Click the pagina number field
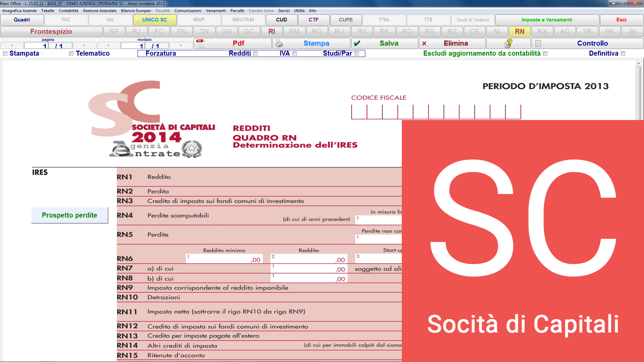Screen dimensions: 644x362 click(36, 46)
